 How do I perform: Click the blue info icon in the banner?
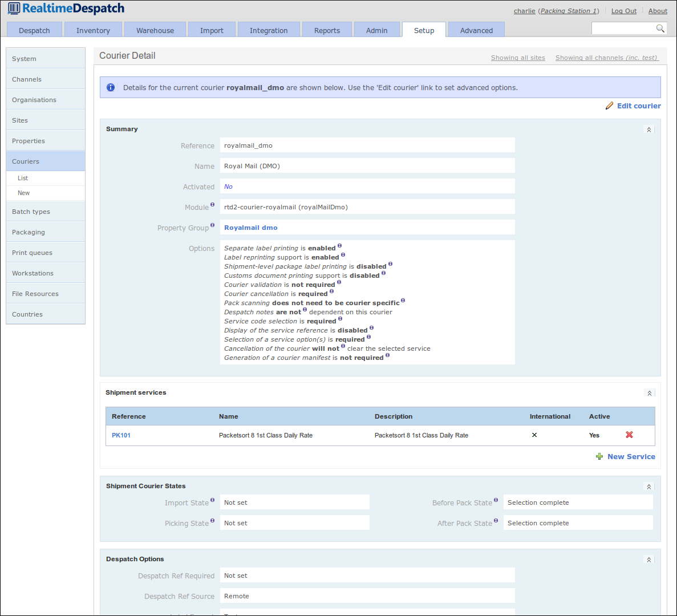[111, 88]
